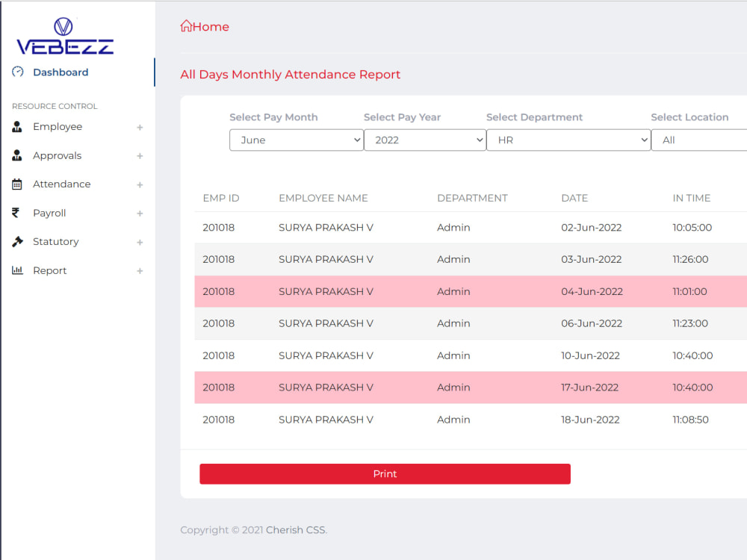Image resolution: width=747 pixels, height=560 pixels.
Task: Click the red Print button
Action: pyautogui.click(x=385, y=474)
